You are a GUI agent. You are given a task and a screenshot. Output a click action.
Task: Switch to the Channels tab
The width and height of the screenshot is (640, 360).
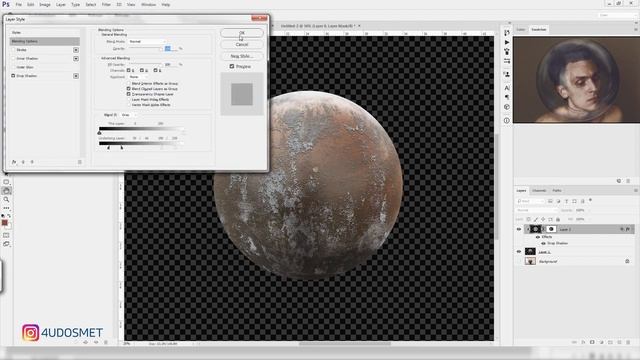pyautogui.click(x=539, y=191)
